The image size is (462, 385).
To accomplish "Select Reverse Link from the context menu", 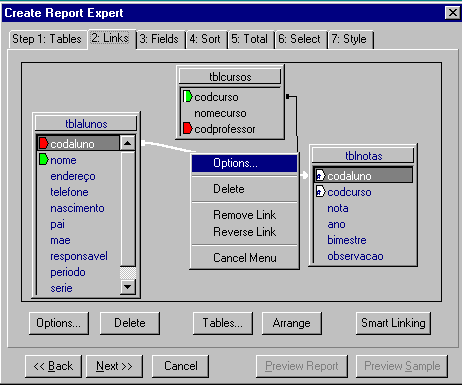I will (244, 232).
